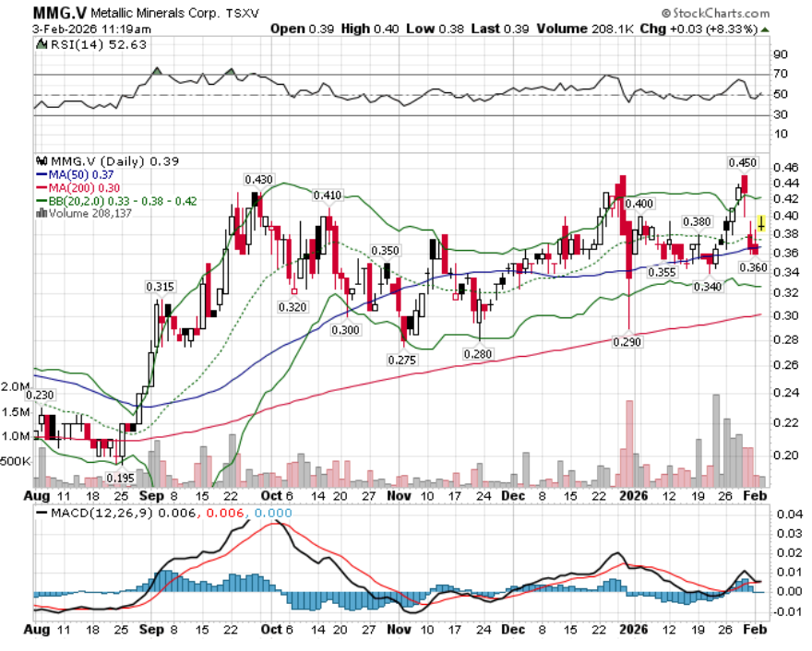Click the 'MA(50) 0.37' legend text
Screen dimensions: 812x651
pos(81,175)
